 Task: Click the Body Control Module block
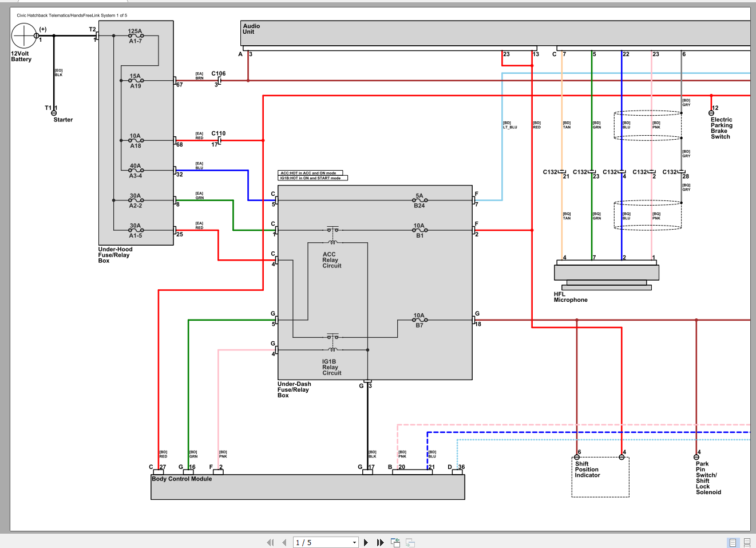pyautogui.click(x=308, y=487)
